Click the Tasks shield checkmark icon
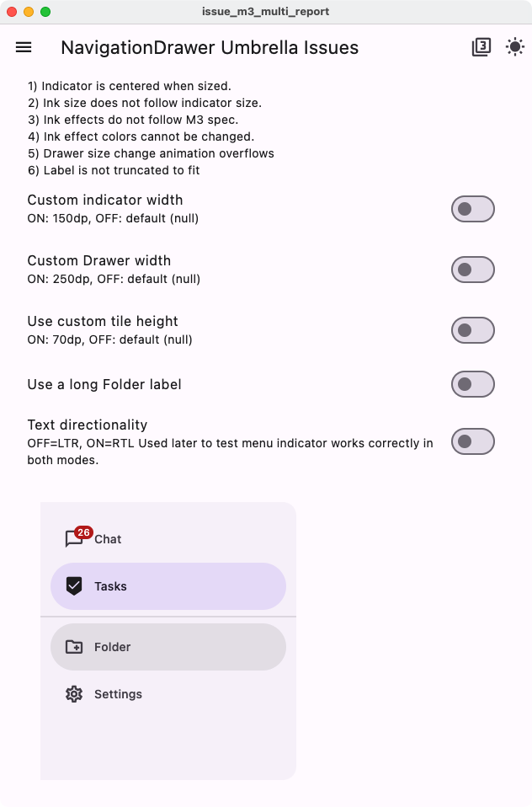Viewport: 532px width, 807px height. (x=74, y=585)
